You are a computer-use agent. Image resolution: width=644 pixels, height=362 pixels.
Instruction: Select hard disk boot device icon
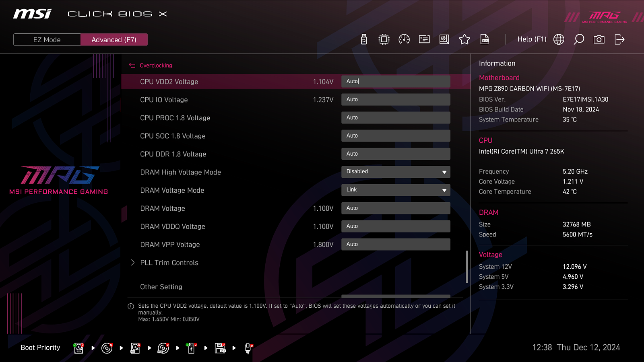coord(79,348)
